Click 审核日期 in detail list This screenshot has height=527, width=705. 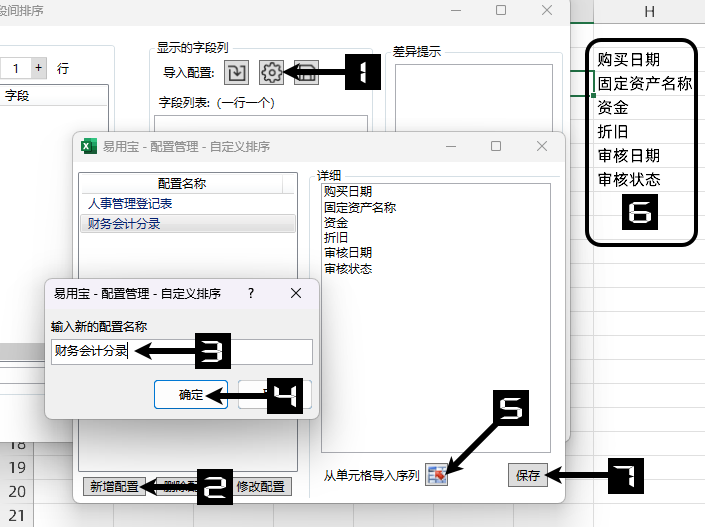tap(348, 253)
